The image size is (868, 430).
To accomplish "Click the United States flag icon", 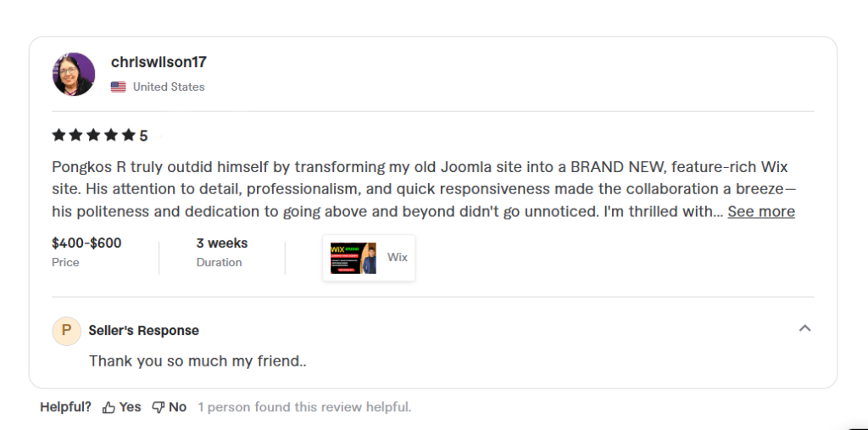I will coord(119,87).
